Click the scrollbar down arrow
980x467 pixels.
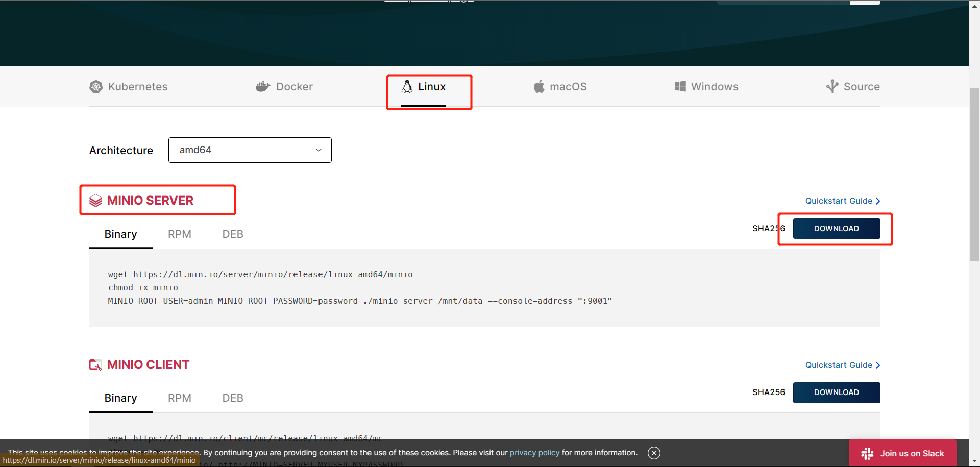974,462
